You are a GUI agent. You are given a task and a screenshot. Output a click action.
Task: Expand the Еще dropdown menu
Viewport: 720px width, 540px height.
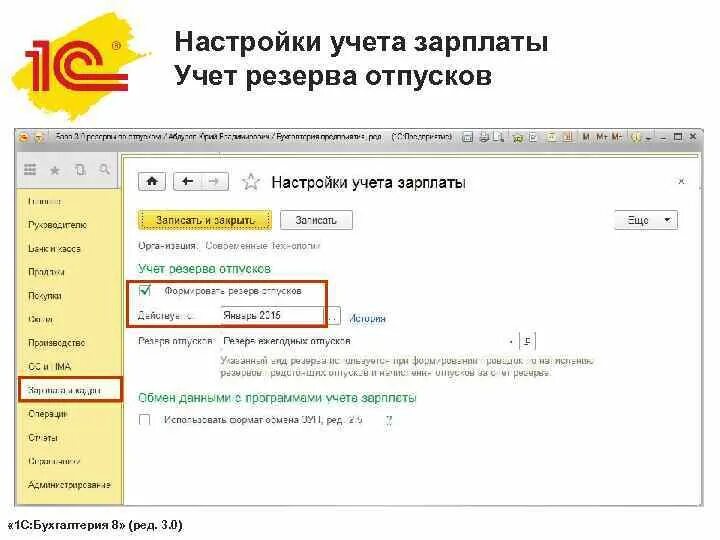(x=646, y=220)
